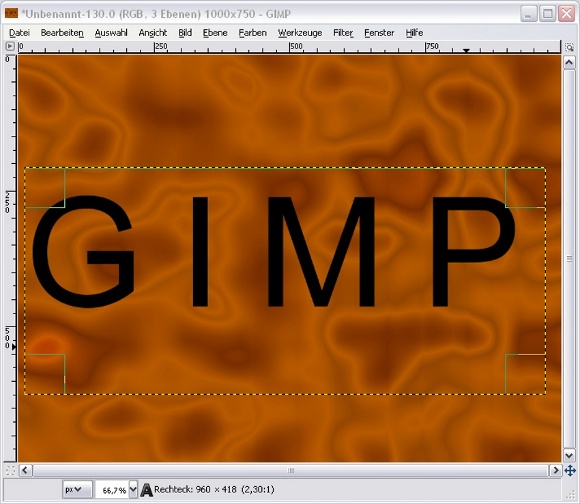Viewport: 580px width, 504px height.
Task: Click the scroll-down arrow on vertical scrollbar
Action: [x=569, y=455]
